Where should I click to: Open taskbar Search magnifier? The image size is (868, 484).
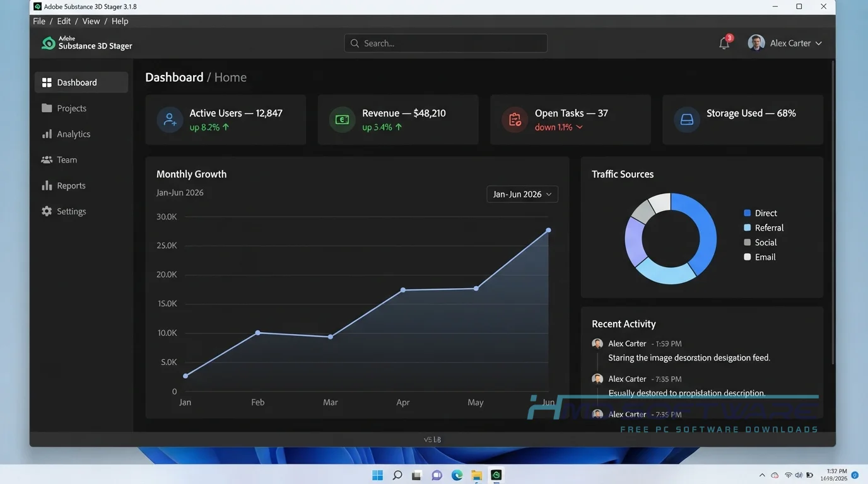click(397, 475)
